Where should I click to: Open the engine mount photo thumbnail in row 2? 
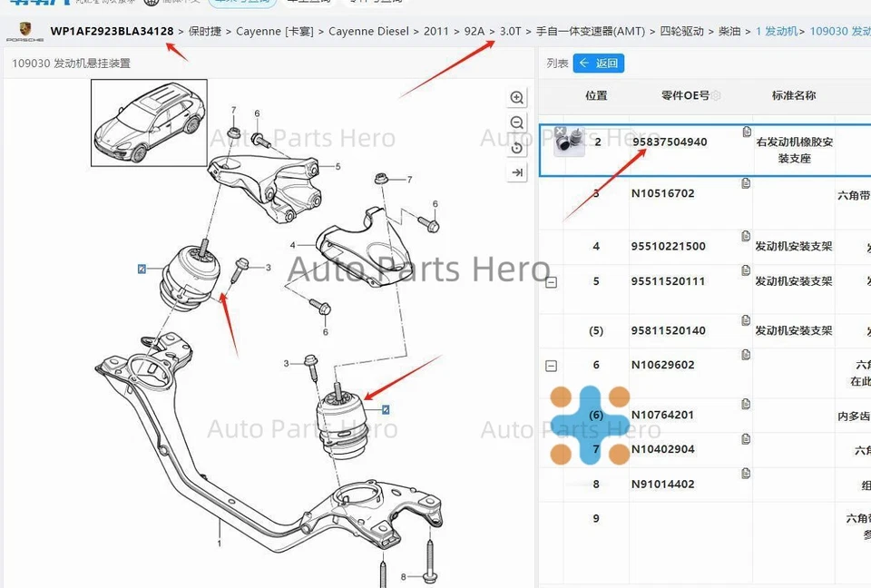click(572, 142)
